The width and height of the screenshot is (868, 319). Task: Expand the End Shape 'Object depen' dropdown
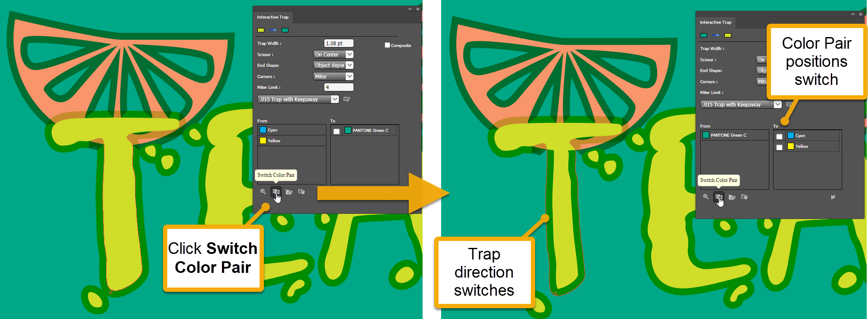333,66
